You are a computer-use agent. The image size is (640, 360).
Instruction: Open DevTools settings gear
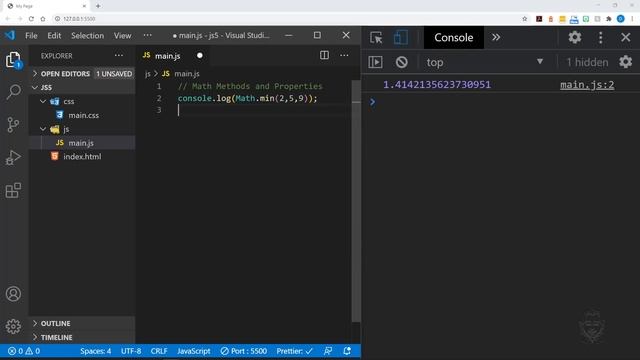[575, 38]
